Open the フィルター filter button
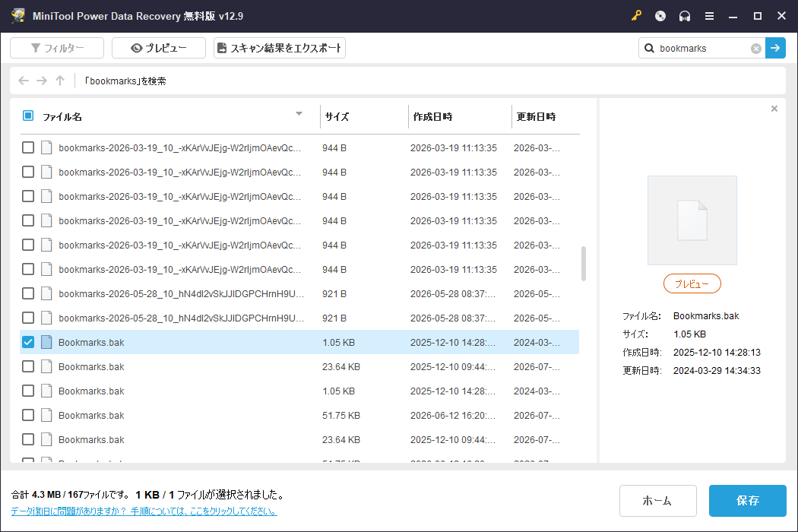This screenshot has width=798, height=532. 57,48
